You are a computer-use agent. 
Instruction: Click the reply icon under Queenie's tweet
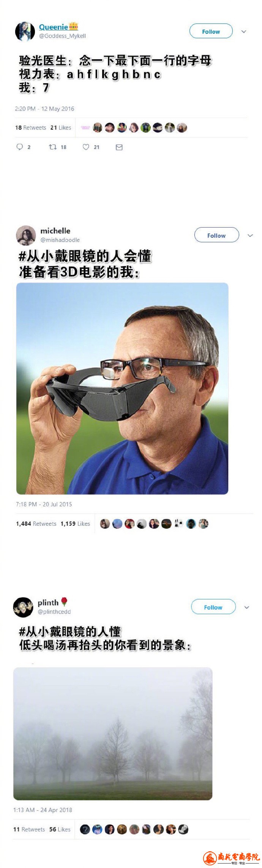pos(20,147)
